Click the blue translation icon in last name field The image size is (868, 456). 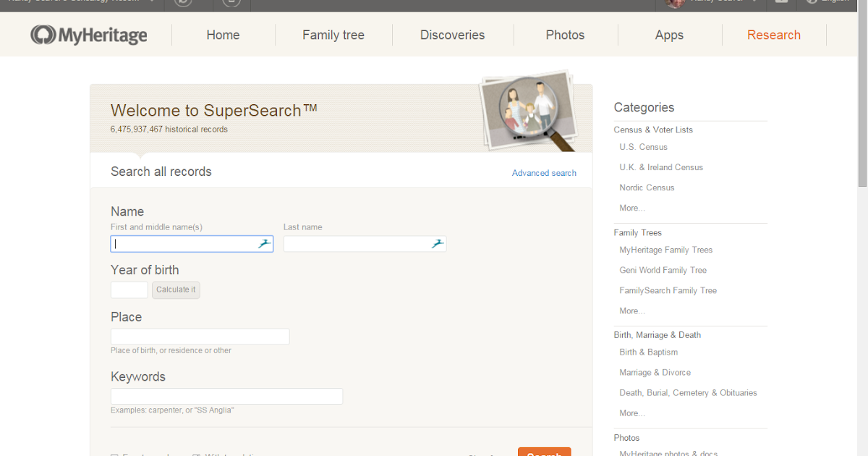pos(437,244)
